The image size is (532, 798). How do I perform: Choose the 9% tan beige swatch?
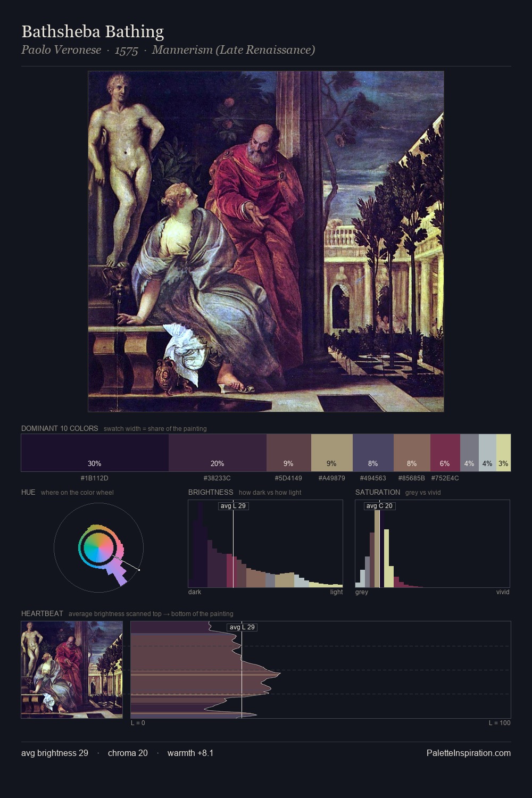(332, 453)
